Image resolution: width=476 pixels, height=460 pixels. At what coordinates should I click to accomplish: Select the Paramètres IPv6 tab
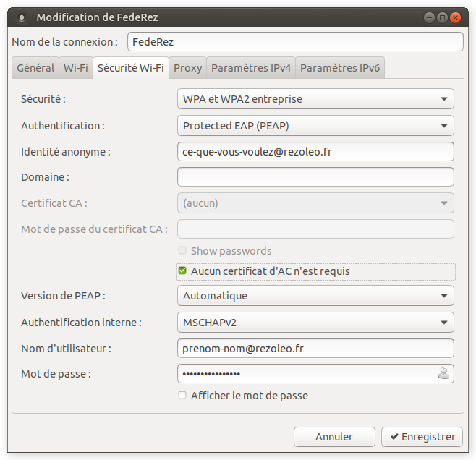click(x=340, y=68)
